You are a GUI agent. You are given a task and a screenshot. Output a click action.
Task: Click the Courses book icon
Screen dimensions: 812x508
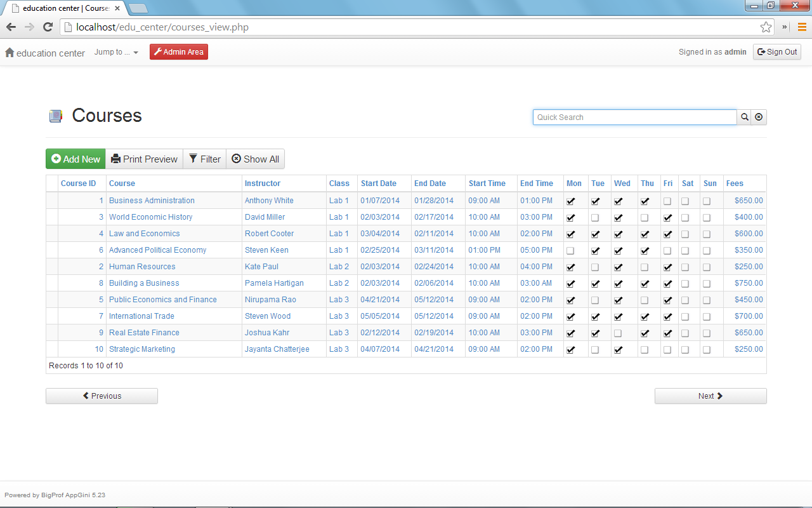(x=56, y=116)
